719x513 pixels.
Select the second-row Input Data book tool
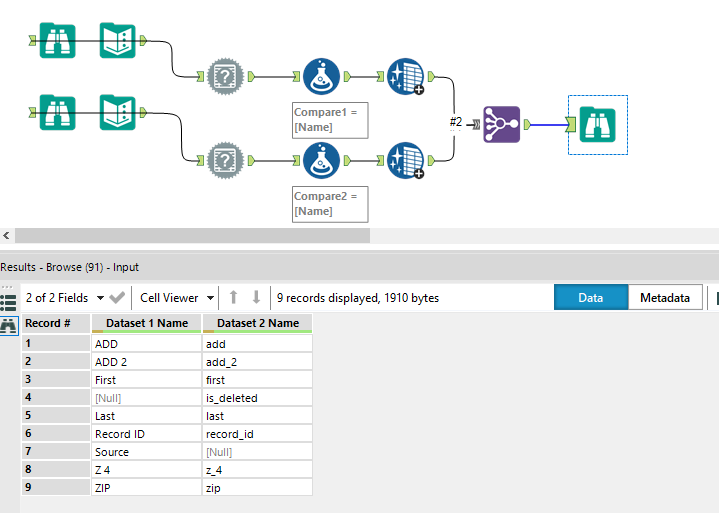pyautogui.click(x=117, y=112)
